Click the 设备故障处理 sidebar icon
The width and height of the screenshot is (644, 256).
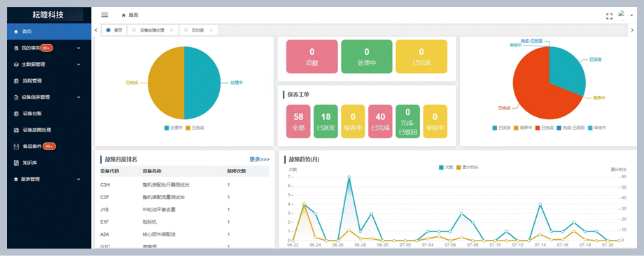point(16,130)
